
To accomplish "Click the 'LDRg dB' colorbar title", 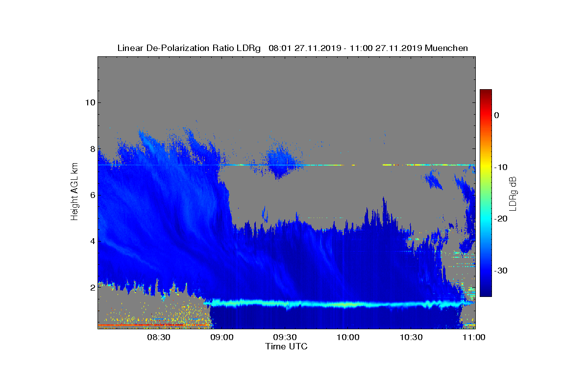I will (513, 193).
